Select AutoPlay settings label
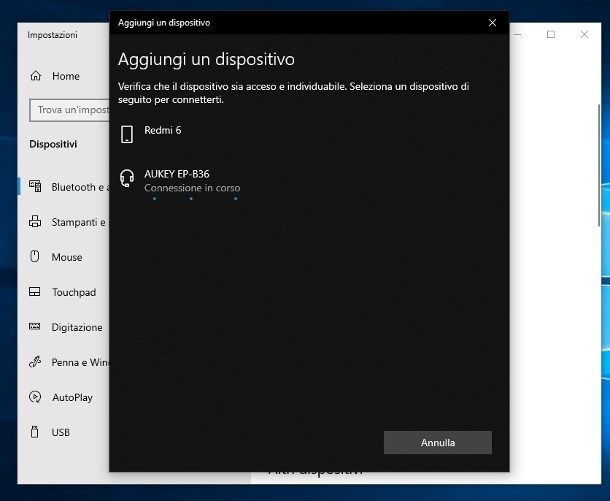This screenshot has width=610, height=501. coord(72,398)
